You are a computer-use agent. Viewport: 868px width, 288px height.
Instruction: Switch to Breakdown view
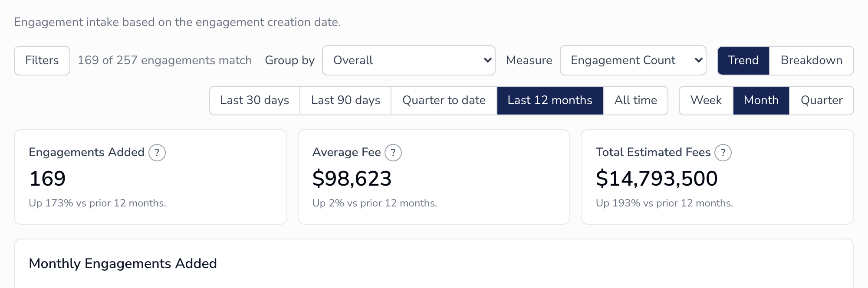point(811,61)
